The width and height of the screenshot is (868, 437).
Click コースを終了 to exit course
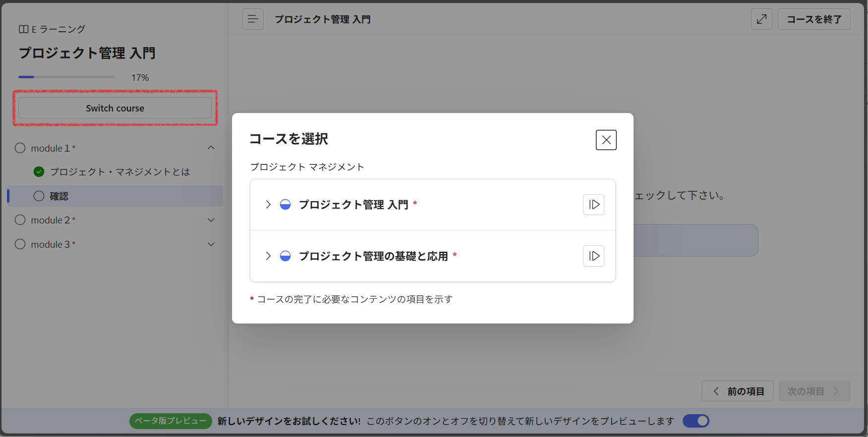814,19
